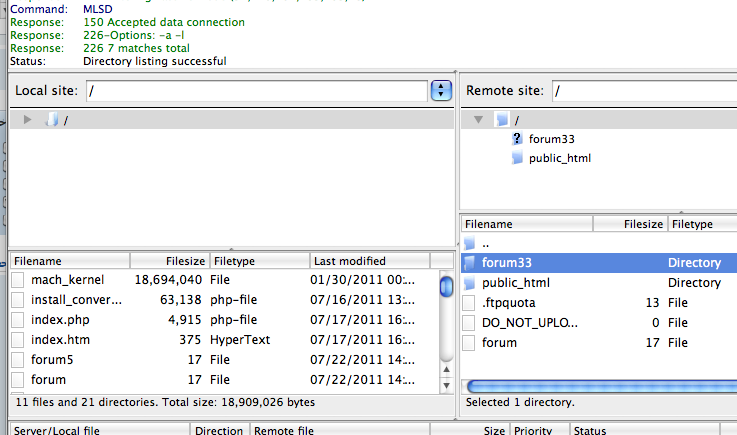The height and width of the screenshot is (435, 737).
Task: Sort local files by Filetype column
Action: [x=258, y=261]
